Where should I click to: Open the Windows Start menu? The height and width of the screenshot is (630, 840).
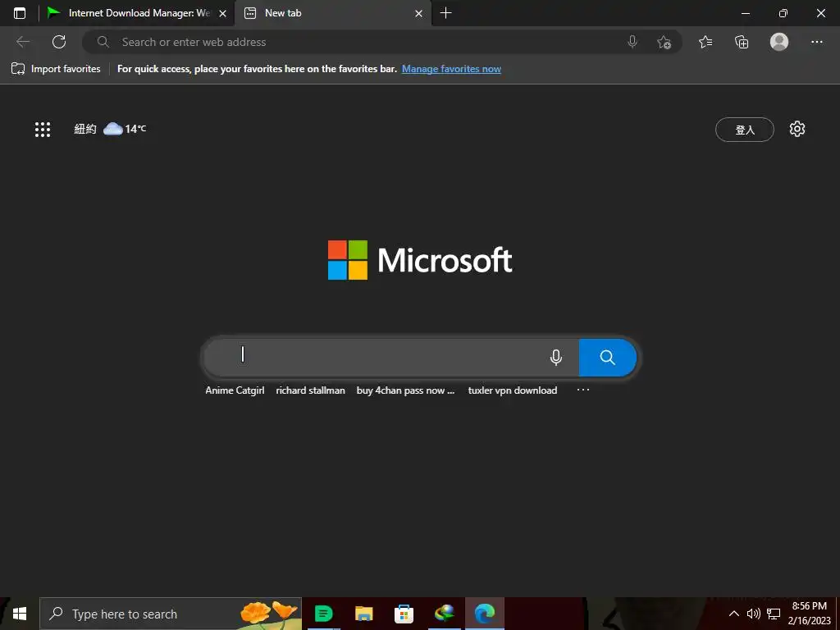click(20, 614)
